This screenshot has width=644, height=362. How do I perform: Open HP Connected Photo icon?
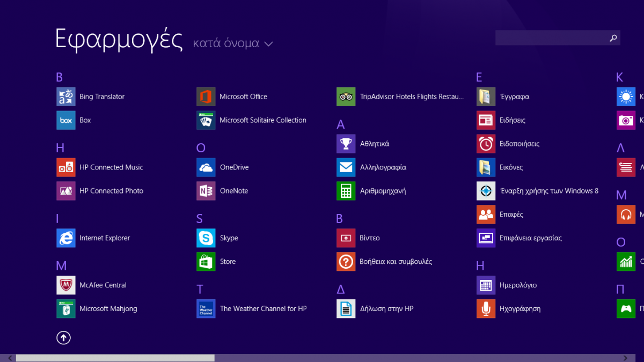click(66, 191)
